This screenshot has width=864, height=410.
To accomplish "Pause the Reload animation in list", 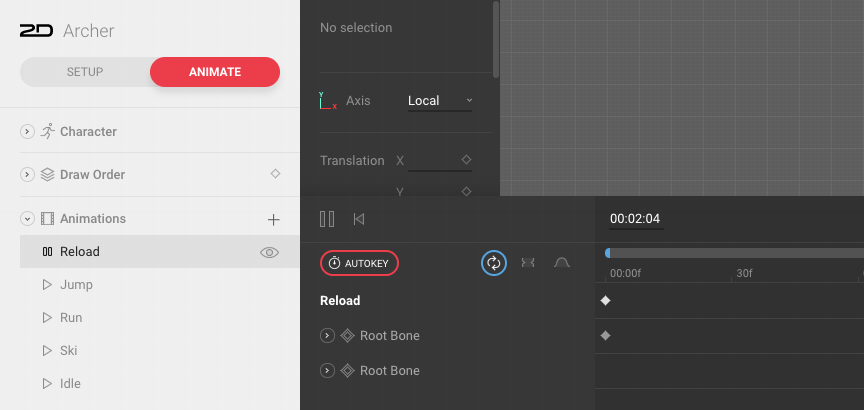I will pyautogui.click(x=47, y=252).
